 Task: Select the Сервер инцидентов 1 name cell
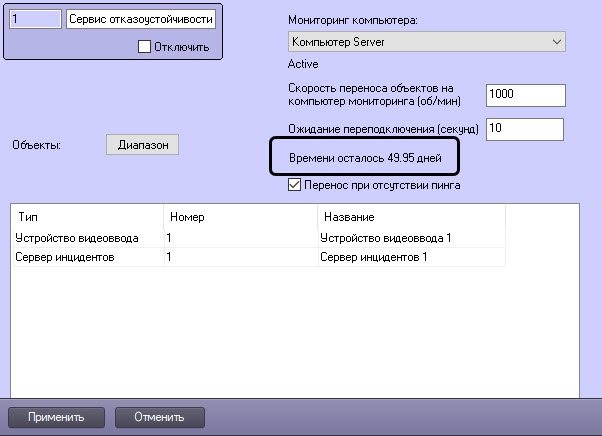[410, 258]
